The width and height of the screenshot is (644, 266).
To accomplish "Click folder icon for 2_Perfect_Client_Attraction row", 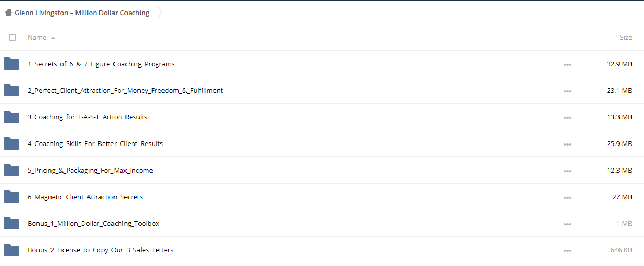I will [x=11, y=90].
